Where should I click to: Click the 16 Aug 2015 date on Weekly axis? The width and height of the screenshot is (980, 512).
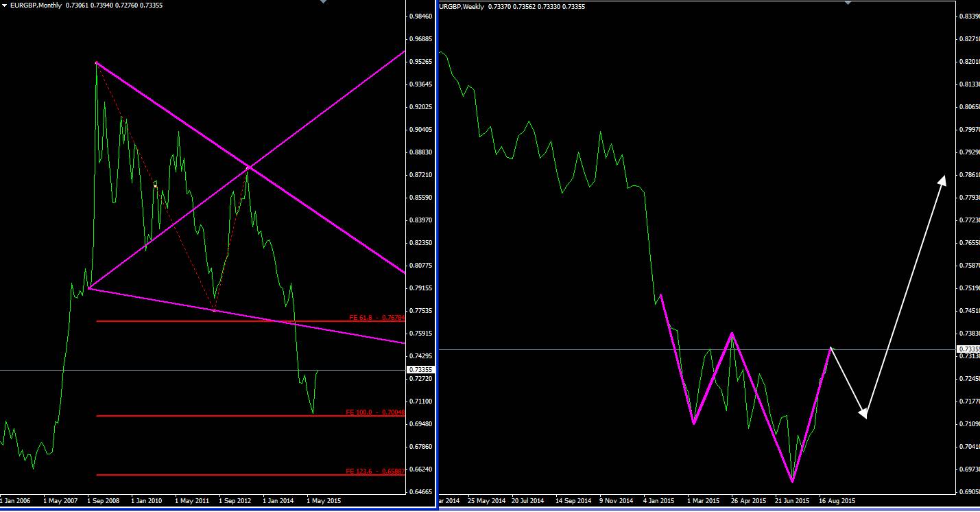[x=837, y=501]
